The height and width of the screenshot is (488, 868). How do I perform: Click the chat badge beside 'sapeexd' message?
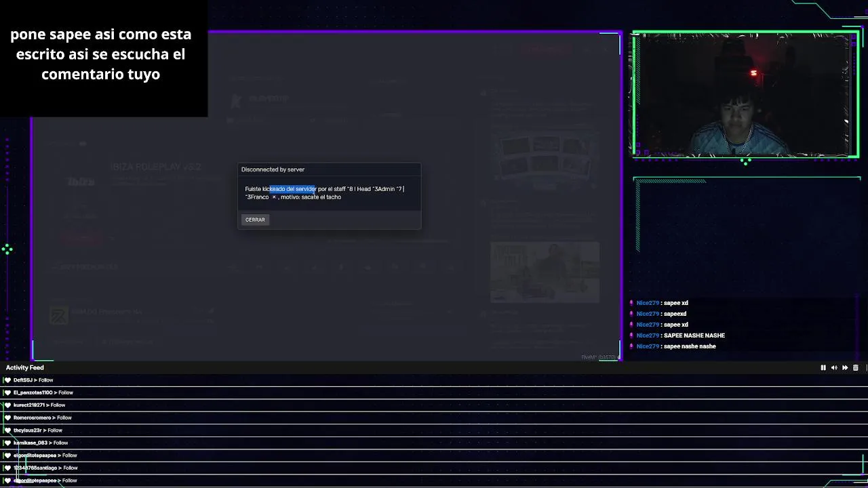click(x=631, y=314)
